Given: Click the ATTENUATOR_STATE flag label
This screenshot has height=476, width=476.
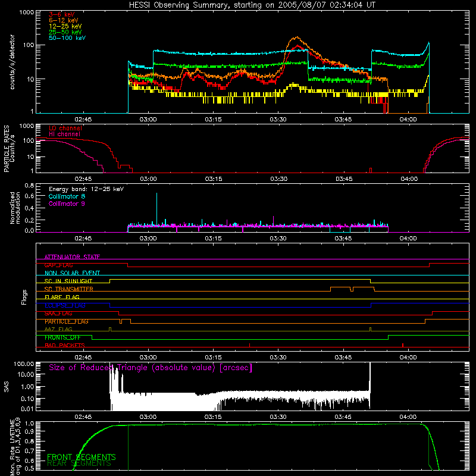Looking at the screenshot, I should click(x=72, y=257).
